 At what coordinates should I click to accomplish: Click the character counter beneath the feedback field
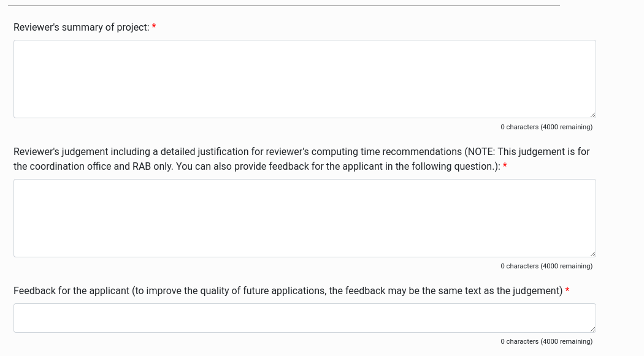coord(546,341)
